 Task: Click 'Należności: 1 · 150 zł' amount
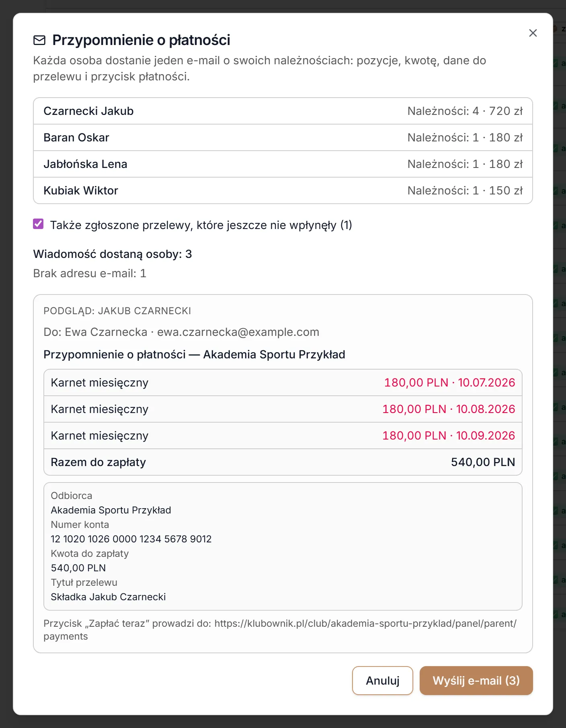click(465, 190)
